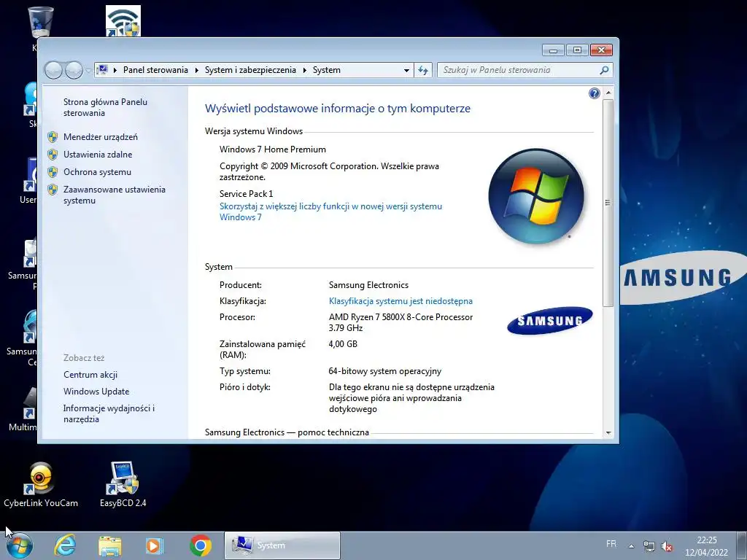Screen dimensions: 747x560
Task: Select the AMD Ryzen 7 5800X processor text
Action: [400, 322]
